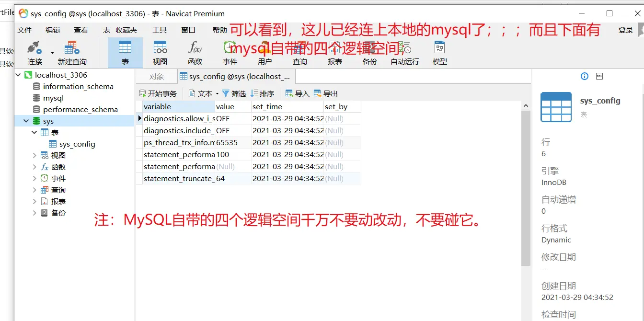Open the Favorites (收藏夹) menu

[126, 30]
